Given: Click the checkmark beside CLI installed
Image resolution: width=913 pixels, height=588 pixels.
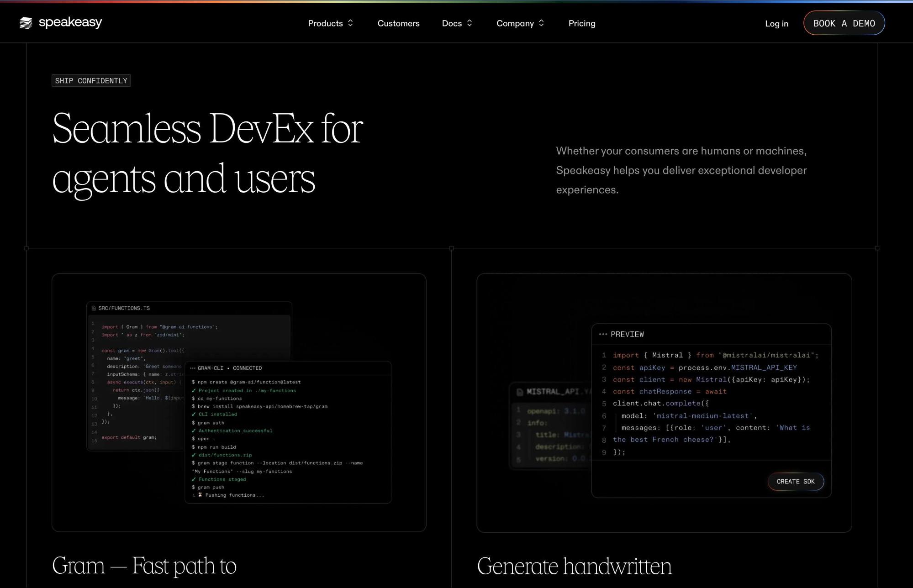Looking at the screenshot, I should coord(194,415).
